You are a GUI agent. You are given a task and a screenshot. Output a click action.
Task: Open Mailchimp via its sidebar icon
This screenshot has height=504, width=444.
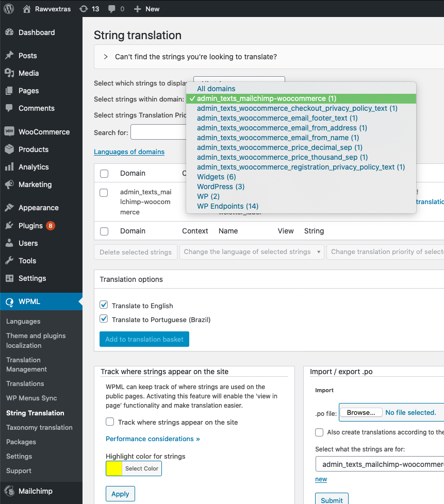coord(9,491)
